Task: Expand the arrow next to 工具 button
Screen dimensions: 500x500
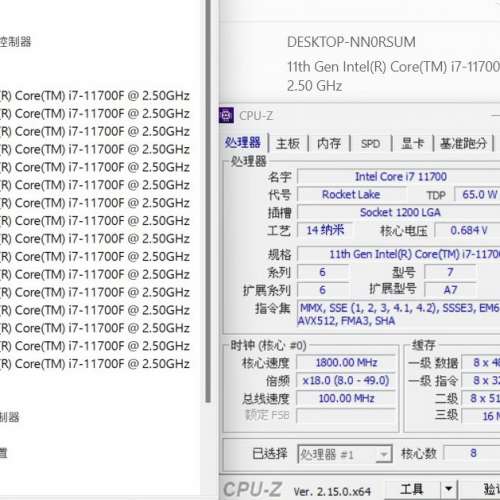Action: [x=449, y=489]
